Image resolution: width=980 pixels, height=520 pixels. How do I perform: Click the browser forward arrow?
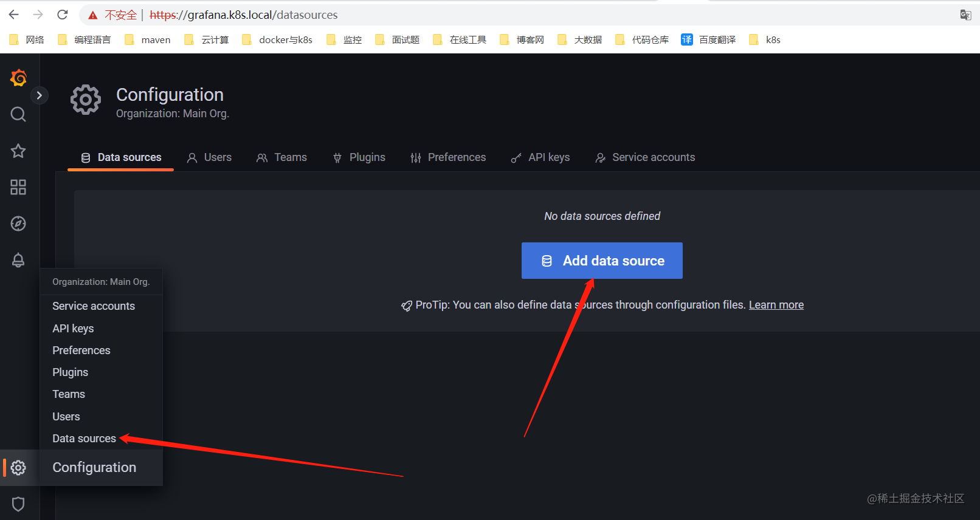(x=38, y=15)
